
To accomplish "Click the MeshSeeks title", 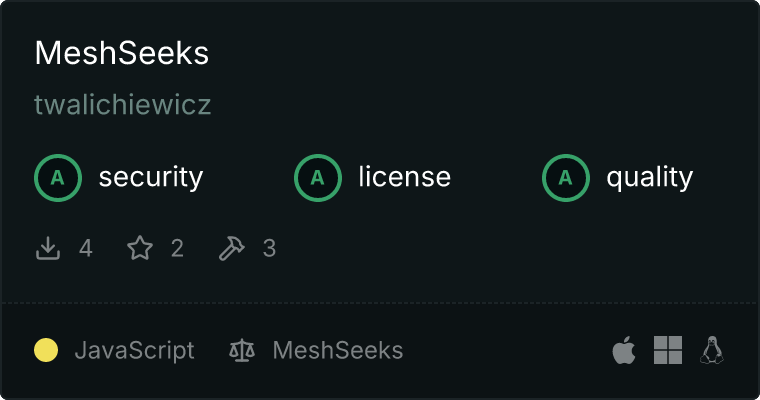I will (121, 54).
